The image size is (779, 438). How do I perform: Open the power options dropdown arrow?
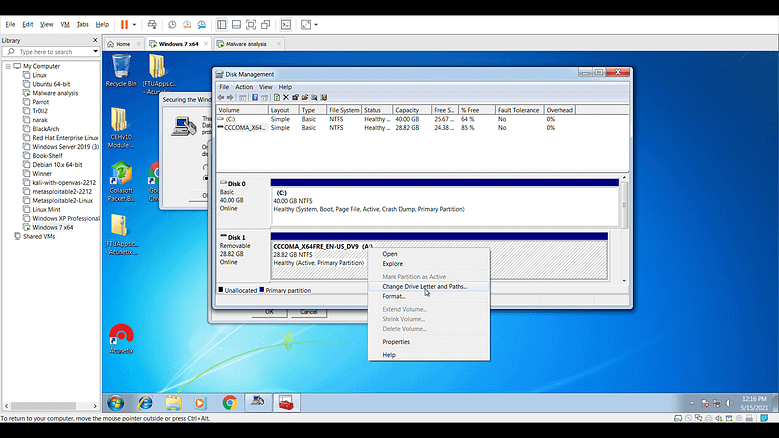pyautogui.click(x=134, y=24)
